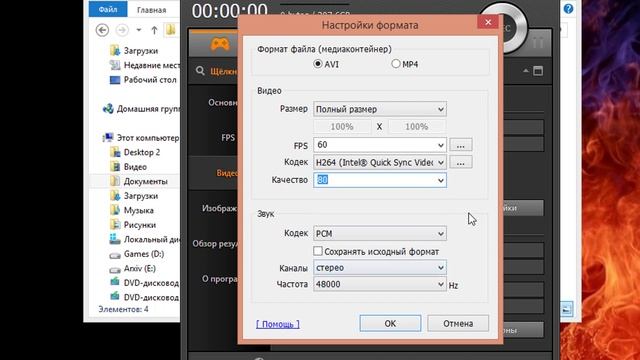This screenshot has height=360, width=640.
Task: Click the Explorer back arrow
Action: click(102, 30)
